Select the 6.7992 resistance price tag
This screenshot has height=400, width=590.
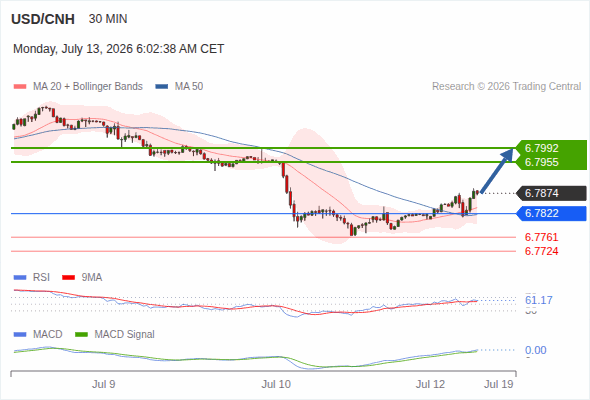[541, 148]
